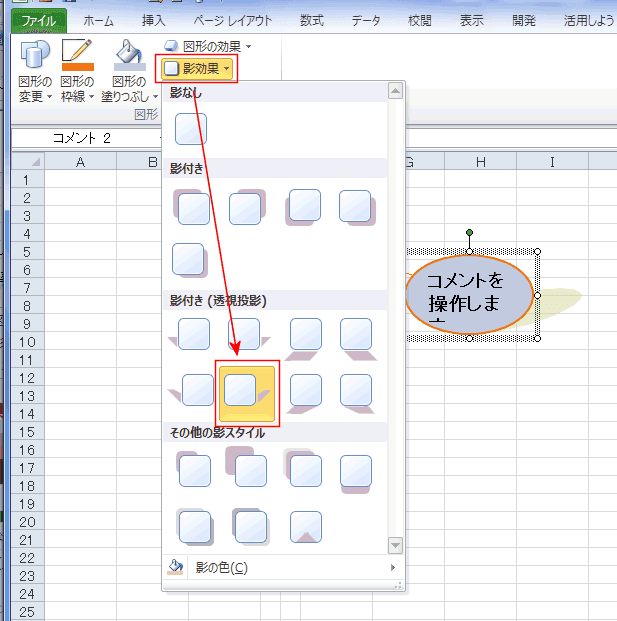The height and width of the screenshot is (621, 617).
Task: Open the ファイル tab
Action: 38,20
